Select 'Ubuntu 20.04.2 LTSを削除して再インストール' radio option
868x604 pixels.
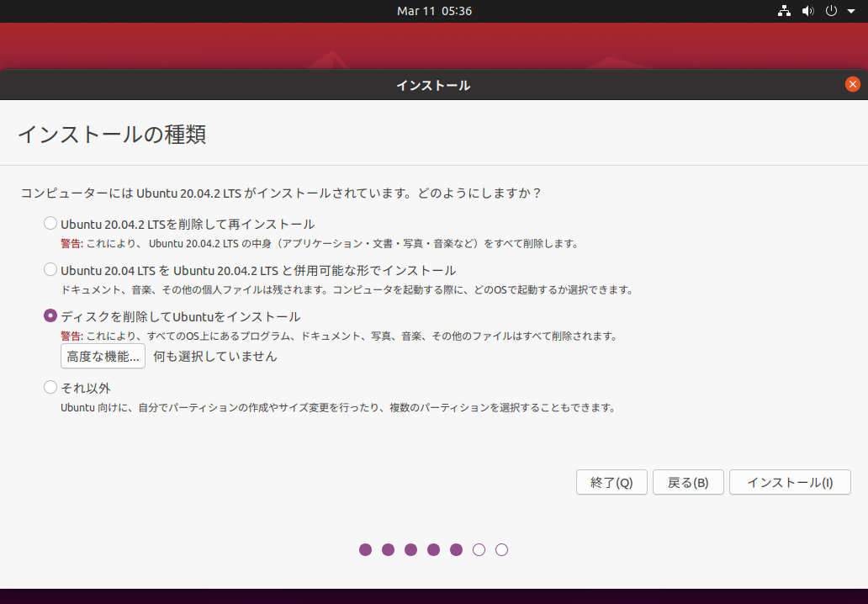pyautogui.click(x=50, y=223)
